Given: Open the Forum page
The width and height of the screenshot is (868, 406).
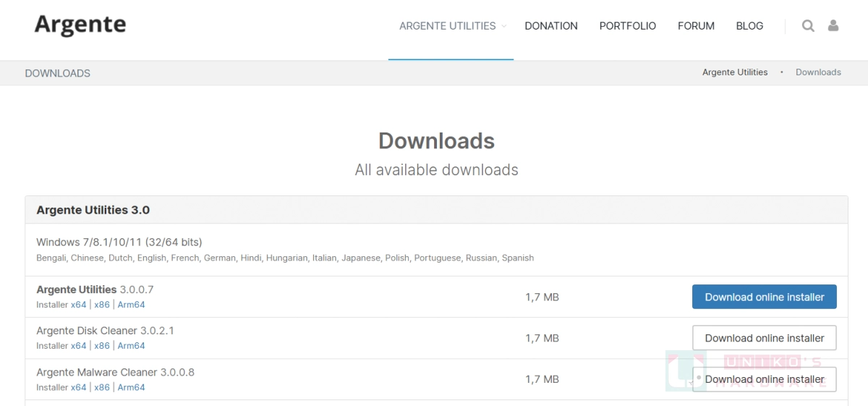Looking at the screenshot, I should (x=696, y=26).
